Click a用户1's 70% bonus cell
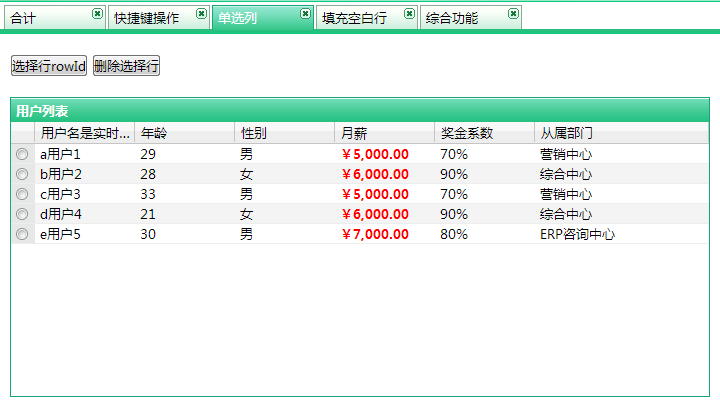This screenshot has width=720, height=403. pyautogui.click(x=485, y=154)
